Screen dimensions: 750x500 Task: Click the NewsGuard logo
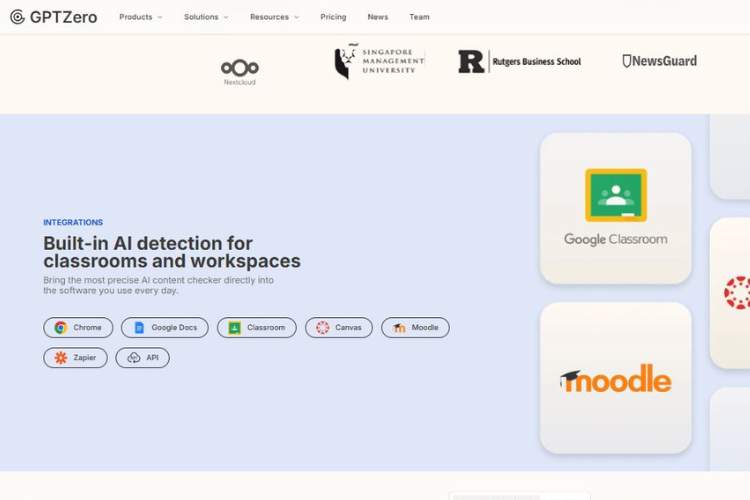[x=659, y=61]
